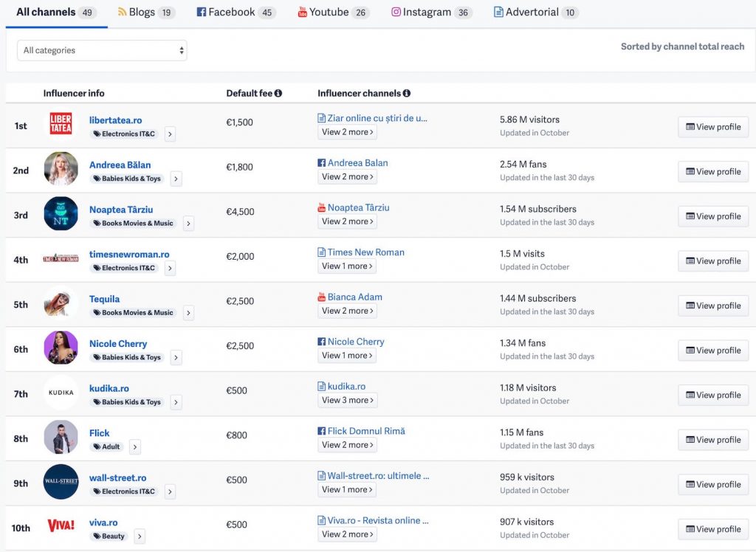Click the Noaptea Târziu NT logo icon
The image size is (756, 552).
(61, 214)
